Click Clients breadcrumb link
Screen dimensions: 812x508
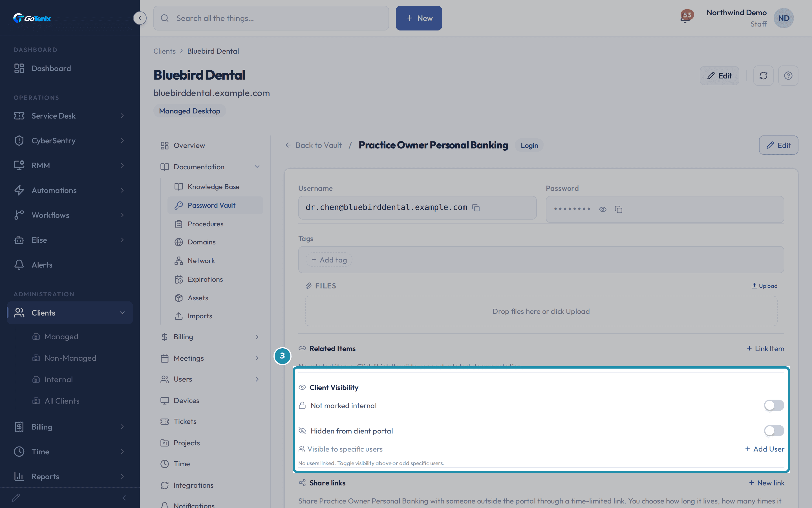[164, 51]
